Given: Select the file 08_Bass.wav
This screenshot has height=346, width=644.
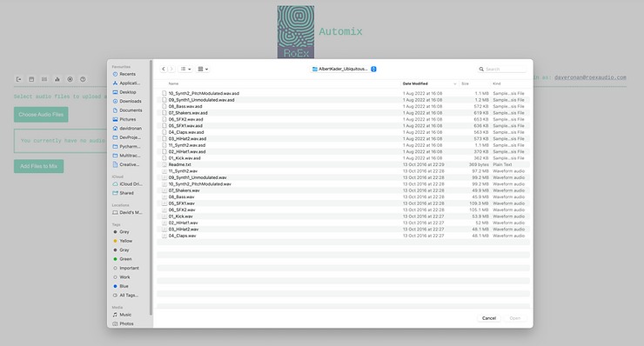Looking at the screenshot, I should point(343,197).
